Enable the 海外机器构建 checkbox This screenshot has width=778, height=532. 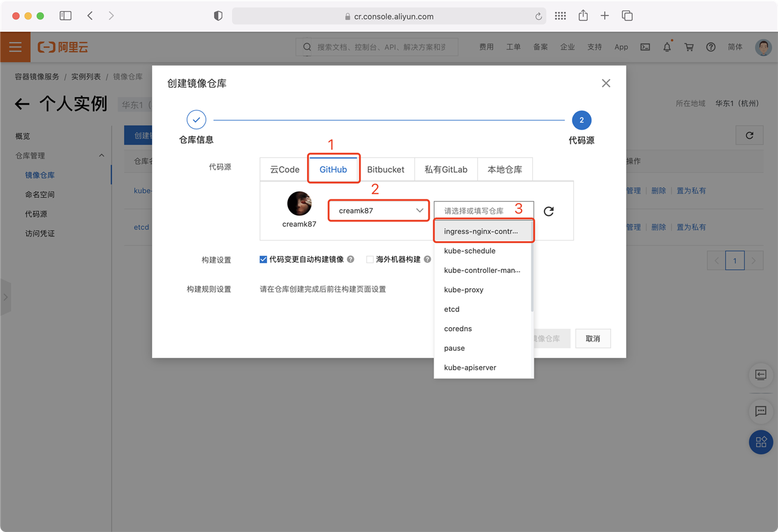[x=370, y=259]
